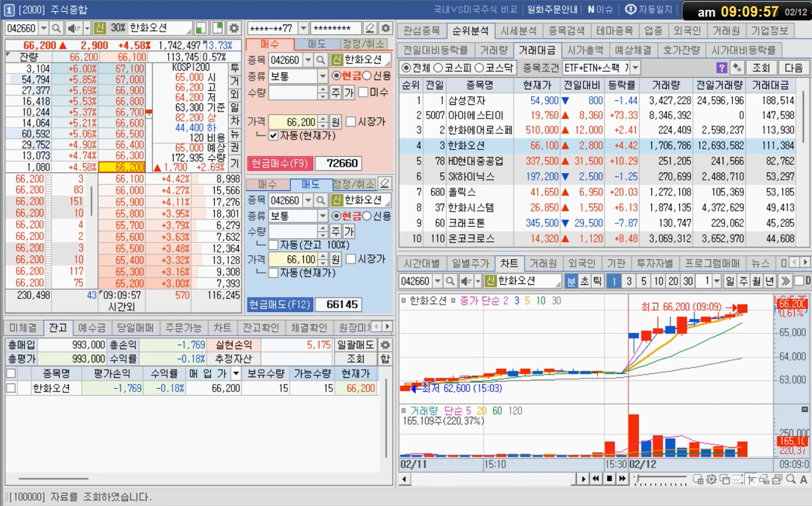Viewport: 812px width, 506px height.
Task: Switch to the 매도 tab in the top order panel
Action: 317,44
